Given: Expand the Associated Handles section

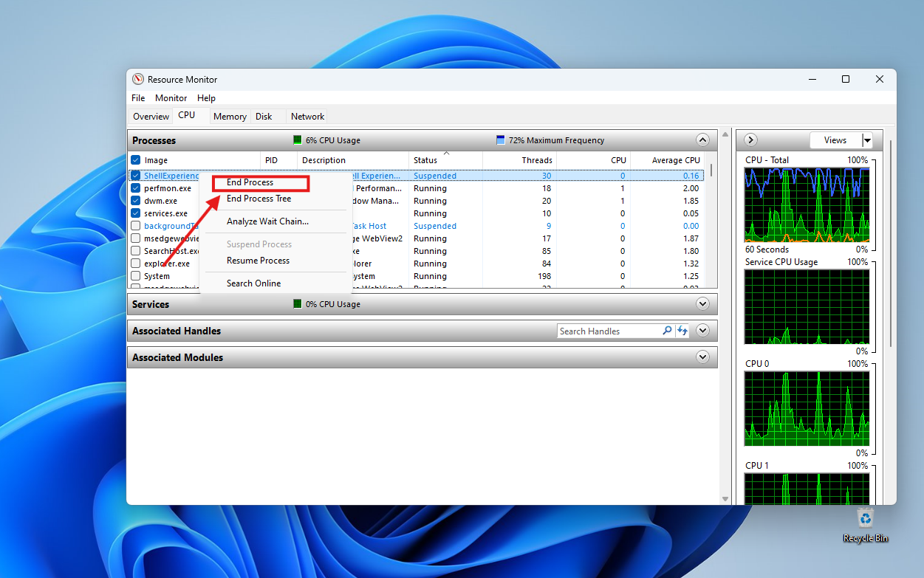Looking at the screenshot, I should [x=702, y=331].
